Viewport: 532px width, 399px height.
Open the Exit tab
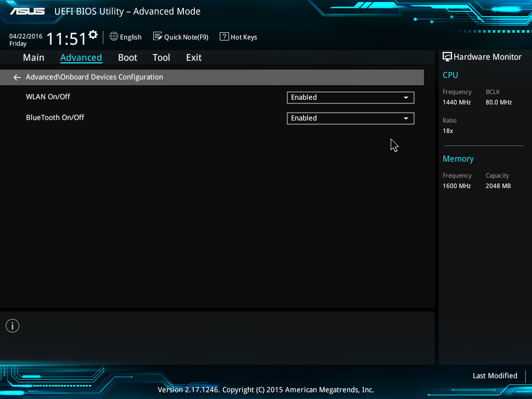[x=194, y=58]
